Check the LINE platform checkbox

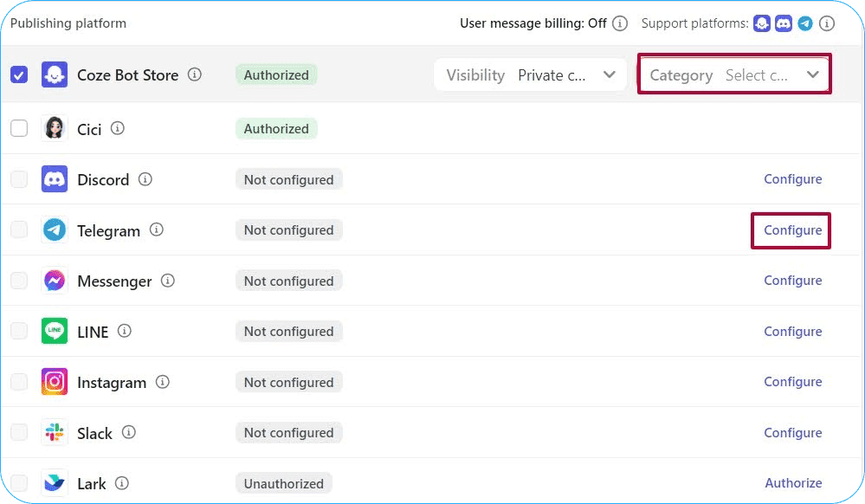[x=19, y=331]
